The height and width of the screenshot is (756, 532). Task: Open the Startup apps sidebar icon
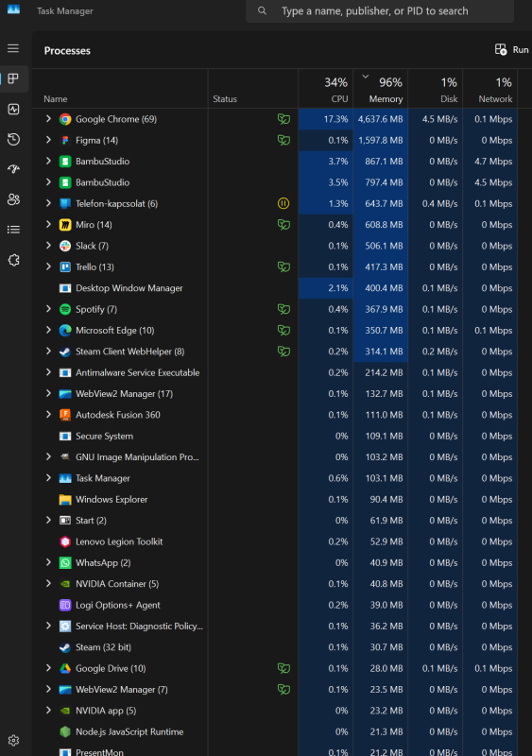(x=13, y=169)
